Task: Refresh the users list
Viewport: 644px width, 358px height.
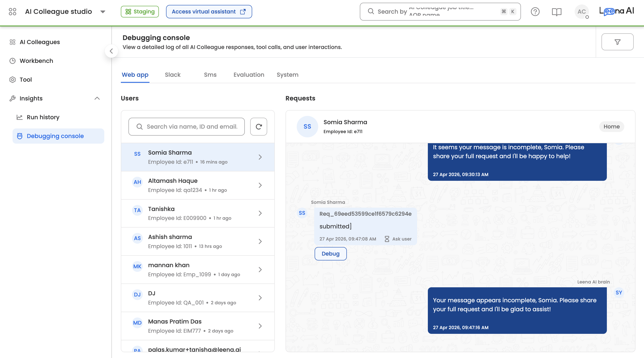Action: (258, 127)
